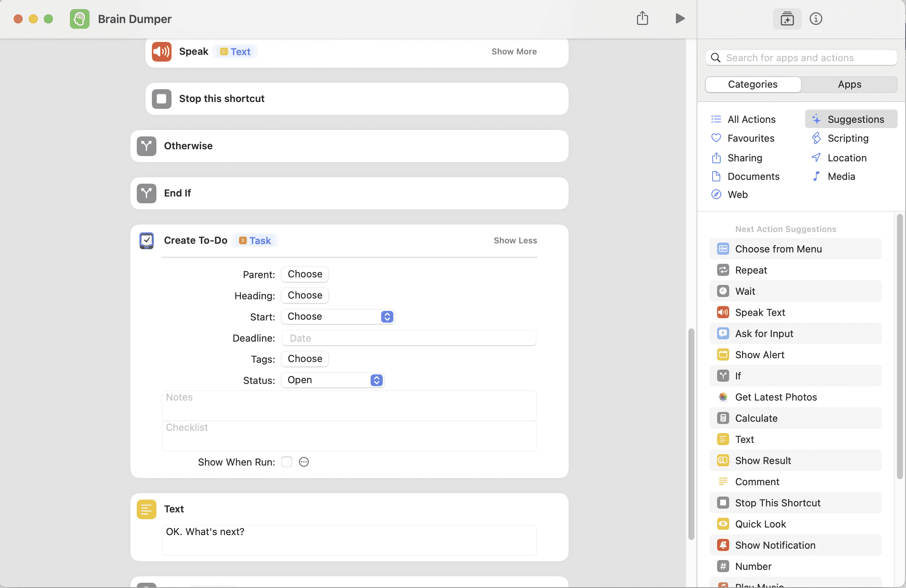The image size is (906, 588).
Task: Collapse Create To-Do with Show Less
Action: pos(515,240)
